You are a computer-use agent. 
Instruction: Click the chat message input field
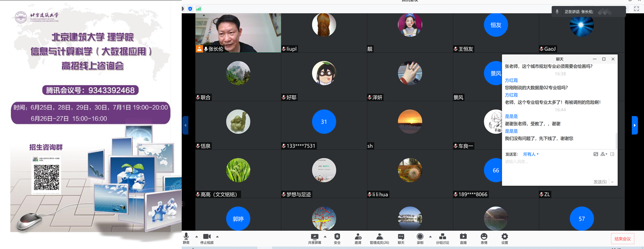tap(558, 167)
